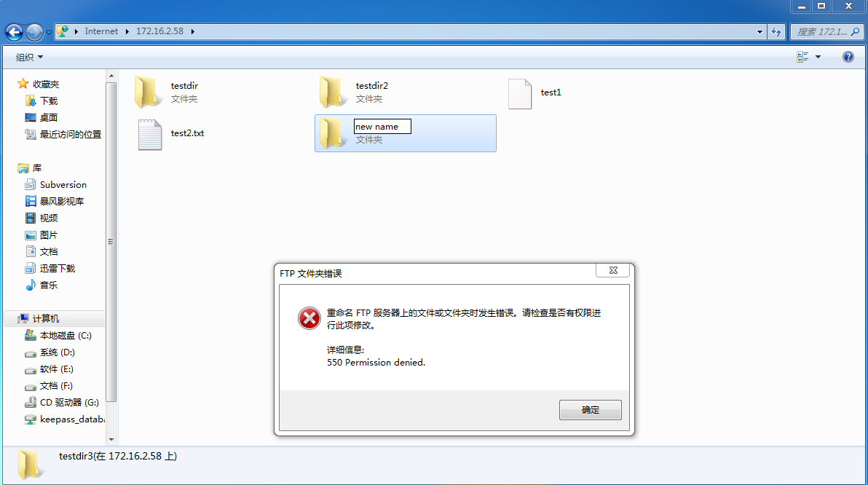
Task: Select the testdir2 folder icon
Action: [331, 92]
